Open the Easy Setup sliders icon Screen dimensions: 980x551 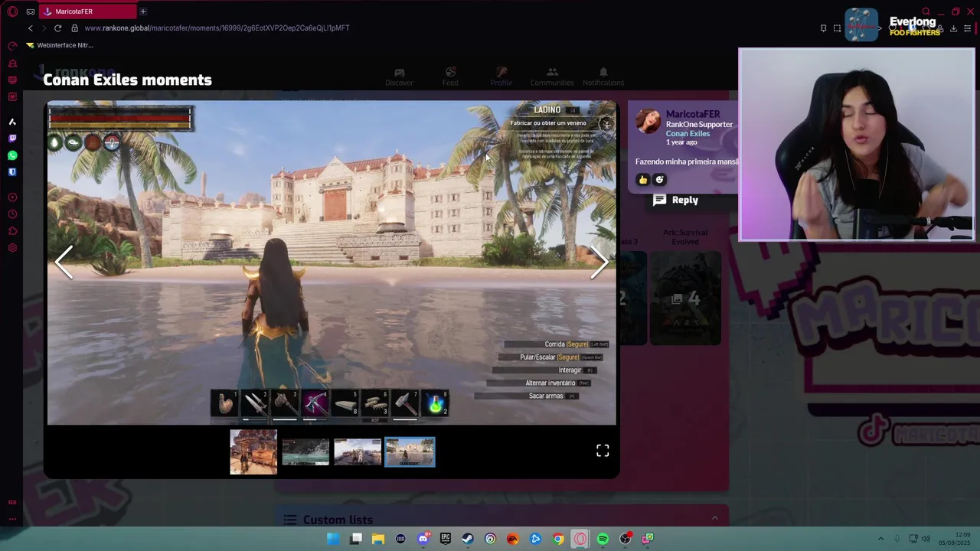point(968,28)
